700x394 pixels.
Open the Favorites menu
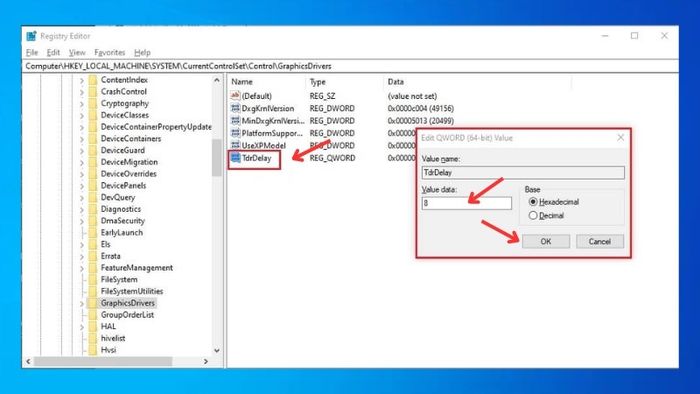coord(110,53)
